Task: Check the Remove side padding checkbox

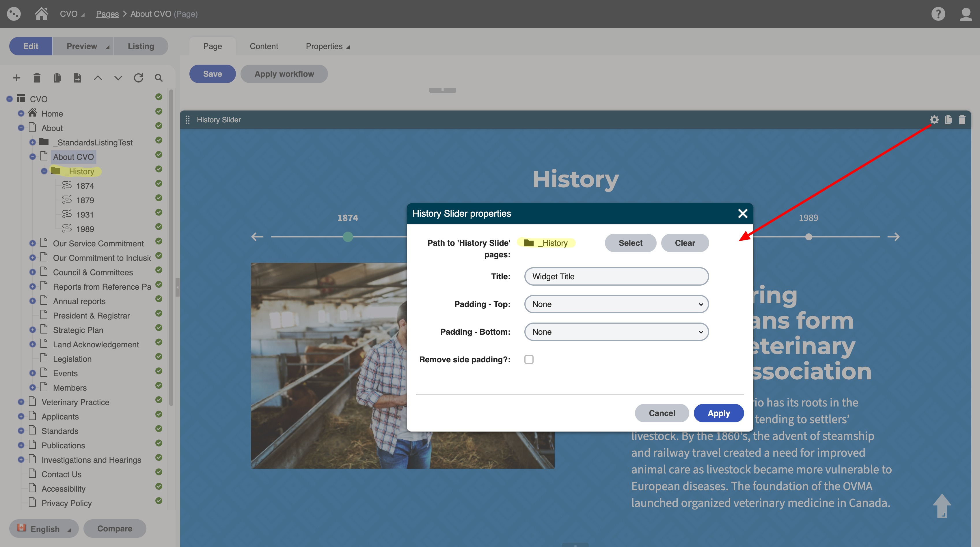Action: [x=529, y=359]
